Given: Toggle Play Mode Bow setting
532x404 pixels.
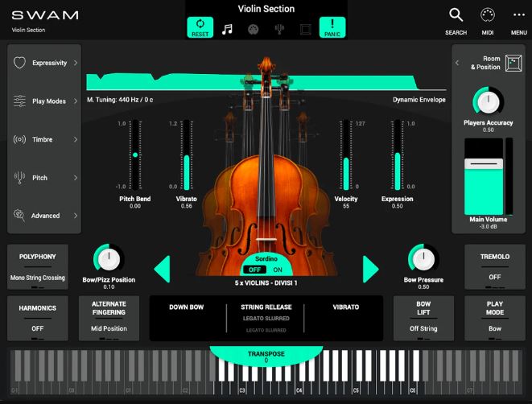Looking at the screenshot, I should point(495,318).
